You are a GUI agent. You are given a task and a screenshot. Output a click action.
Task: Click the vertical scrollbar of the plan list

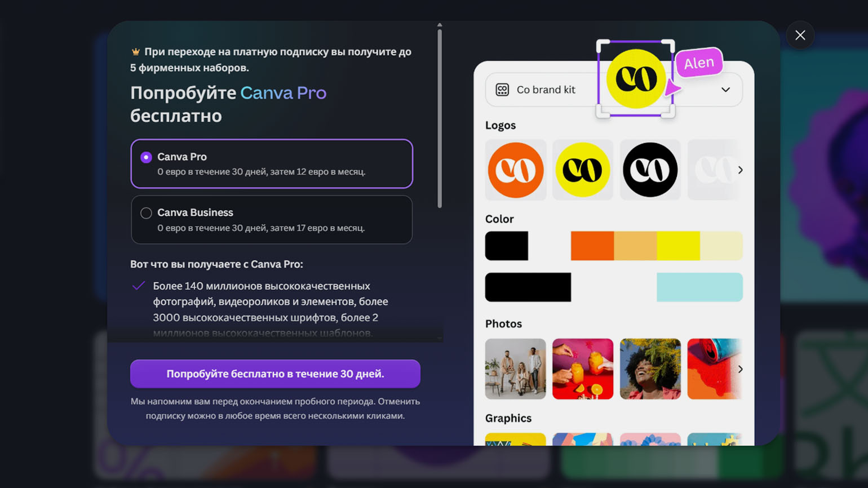click(x=440, y=118)
